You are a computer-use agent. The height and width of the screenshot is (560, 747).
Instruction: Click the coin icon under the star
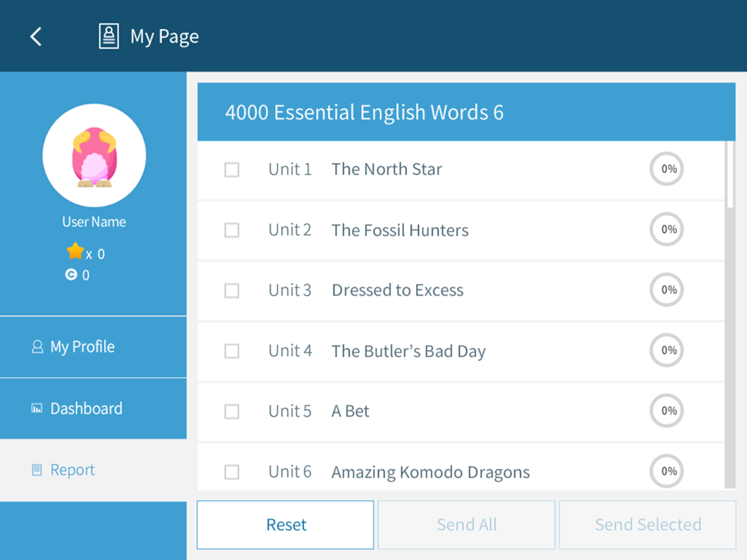point(71,275)
